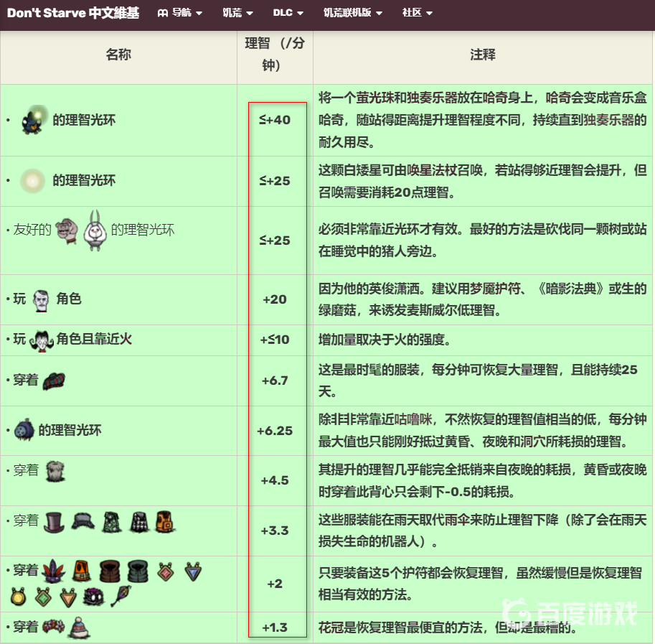The image size is (655, 644).
Task: Click the brown puffy vest icon
Action: (x=110, y=571)
